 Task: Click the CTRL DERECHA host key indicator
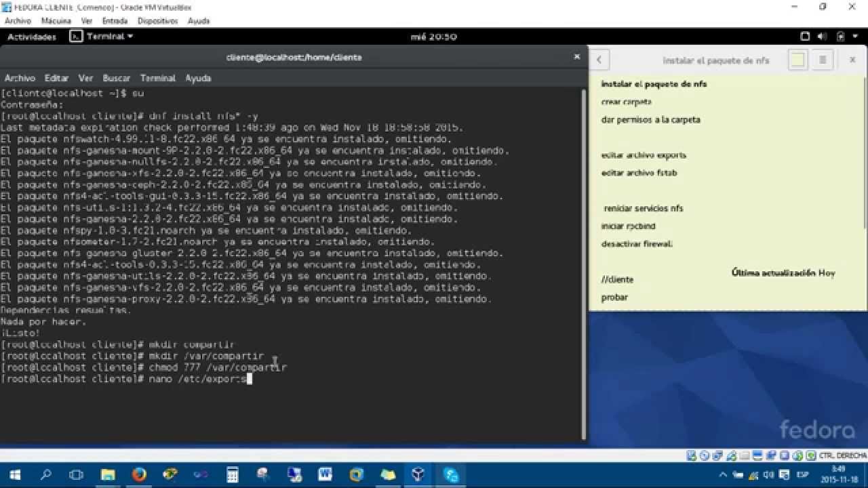(842, 455)
